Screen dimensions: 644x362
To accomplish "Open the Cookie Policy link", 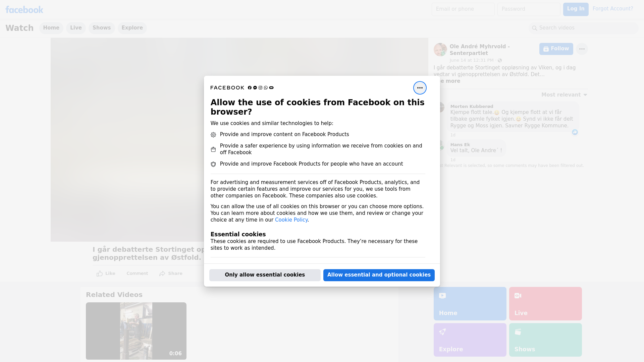I will pyautogui.click(x=291, y=220).
